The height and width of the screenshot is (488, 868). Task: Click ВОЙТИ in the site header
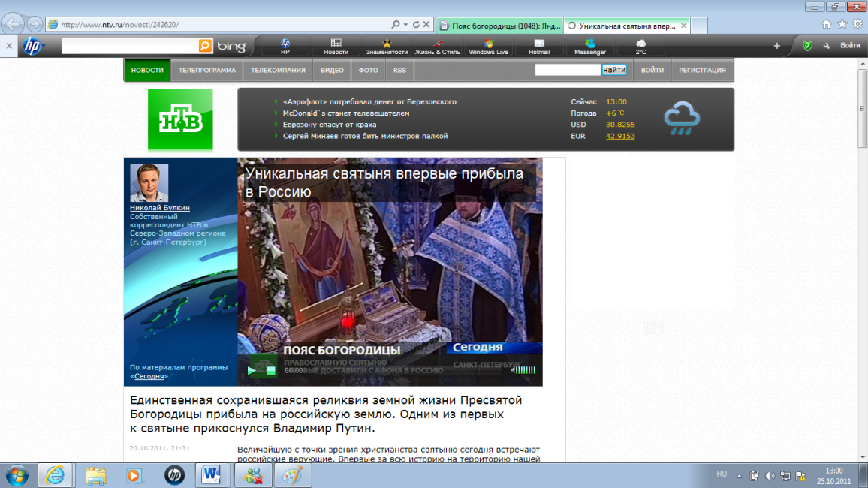(x=652, y=71)
